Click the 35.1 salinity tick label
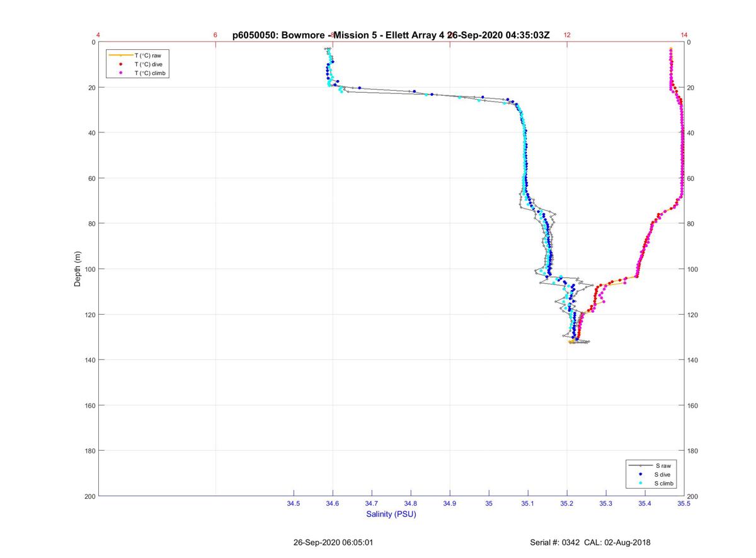 [528, 504]
